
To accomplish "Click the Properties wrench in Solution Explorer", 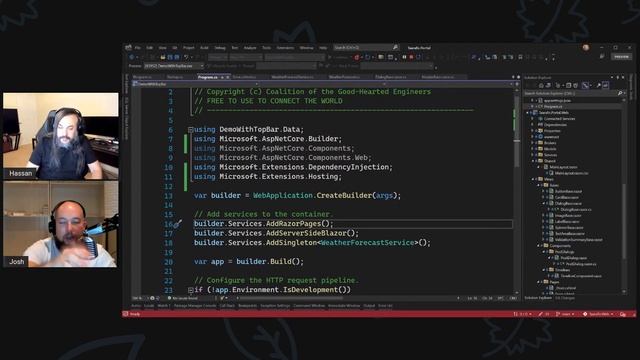I will click(598, 85).
